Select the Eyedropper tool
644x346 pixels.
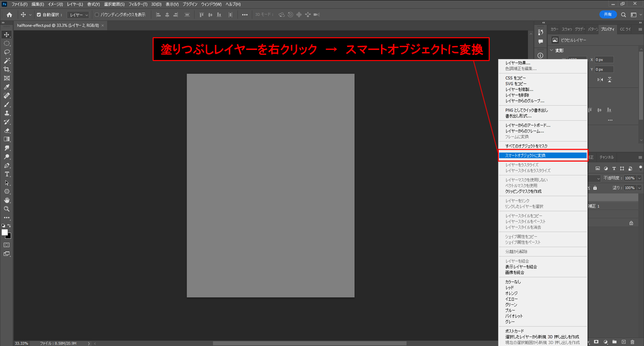7,87
